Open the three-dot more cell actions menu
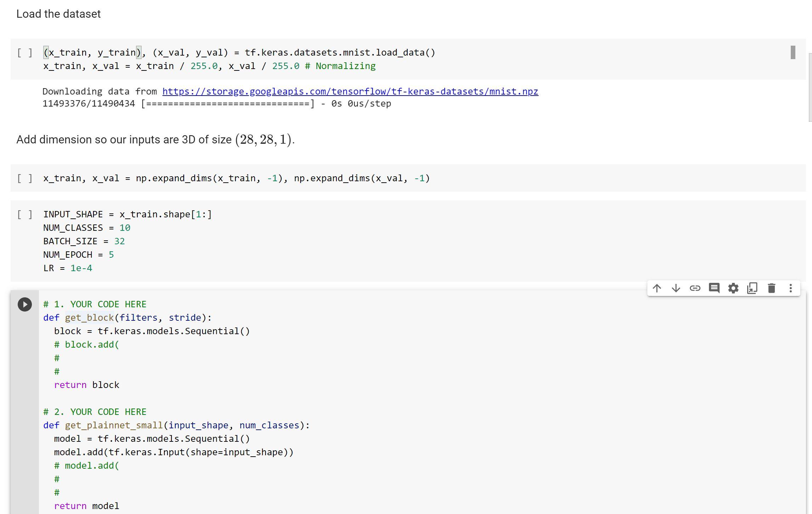 (790, 288)
